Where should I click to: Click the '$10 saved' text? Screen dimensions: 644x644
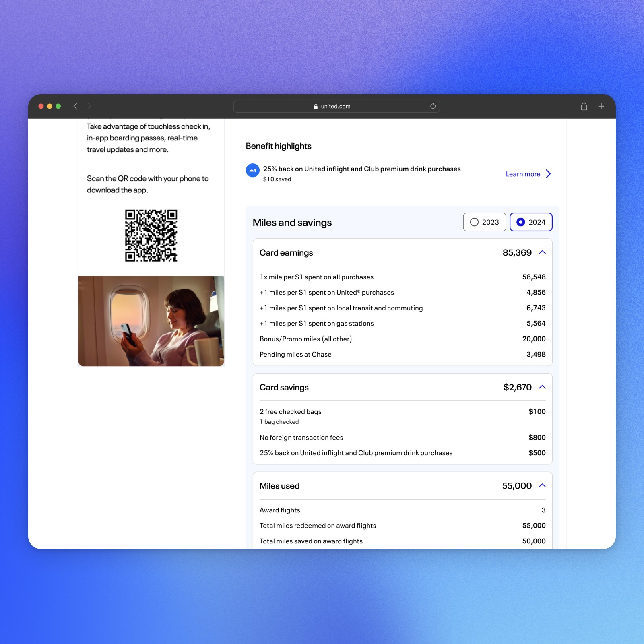point(277,179)
